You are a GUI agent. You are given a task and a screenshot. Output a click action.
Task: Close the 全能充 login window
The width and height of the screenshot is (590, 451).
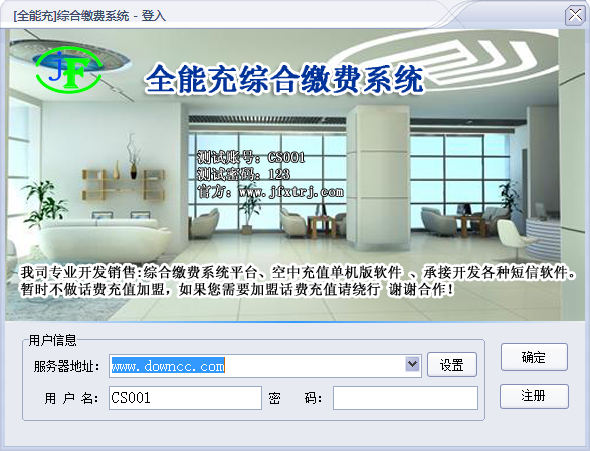point(575,16)
